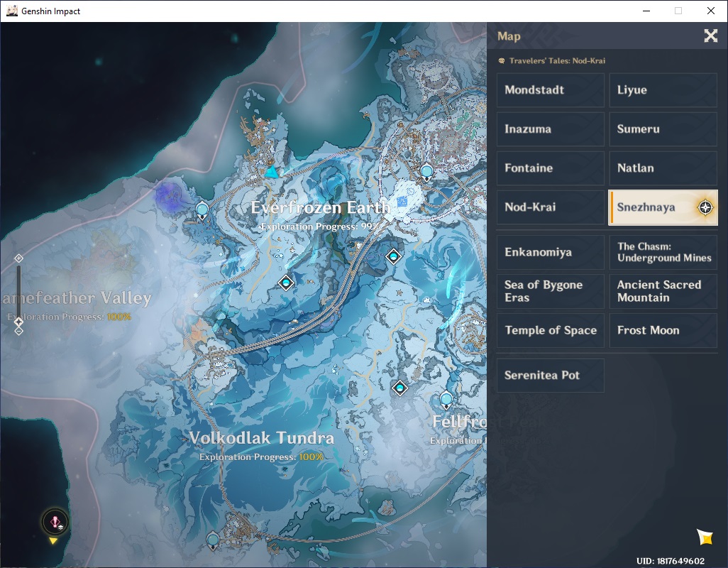Open the Sea of Bygone Eras map
The width and height of the screenshot is (728, 568).
click(550, 291)
